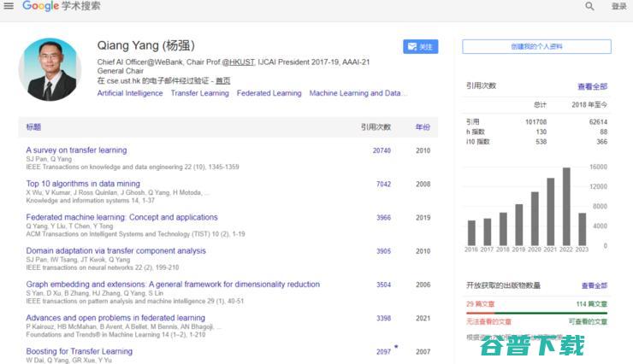Click citation count 3905
The width and height of the screenshot is (633, 364).
(383, 250)
